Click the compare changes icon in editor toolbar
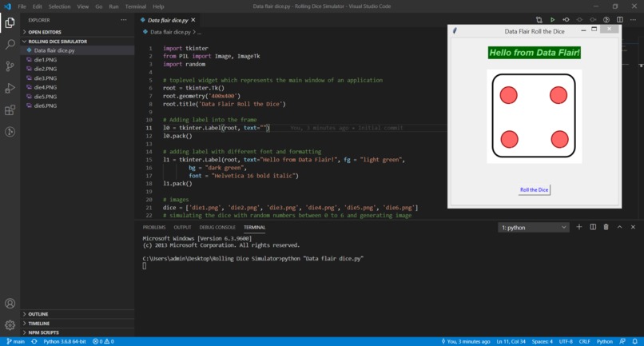 tap(539, 20)
